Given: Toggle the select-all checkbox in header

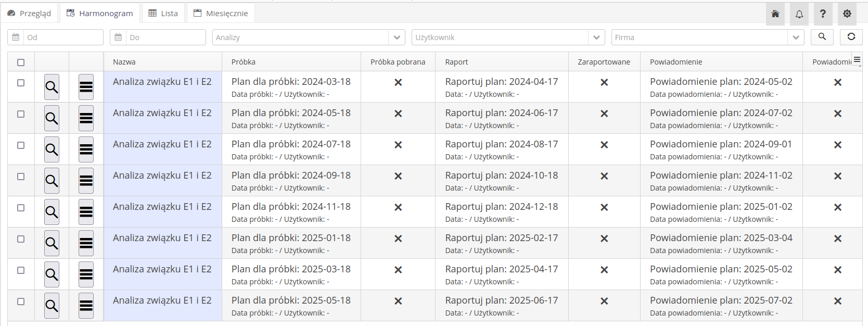Looking at the screenshot, I should point(21,62).
